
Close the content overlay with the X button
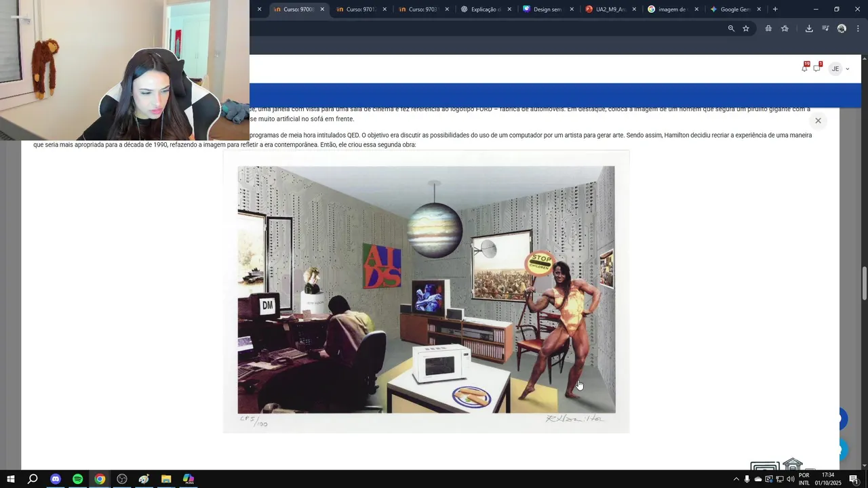tap(818, 121)
